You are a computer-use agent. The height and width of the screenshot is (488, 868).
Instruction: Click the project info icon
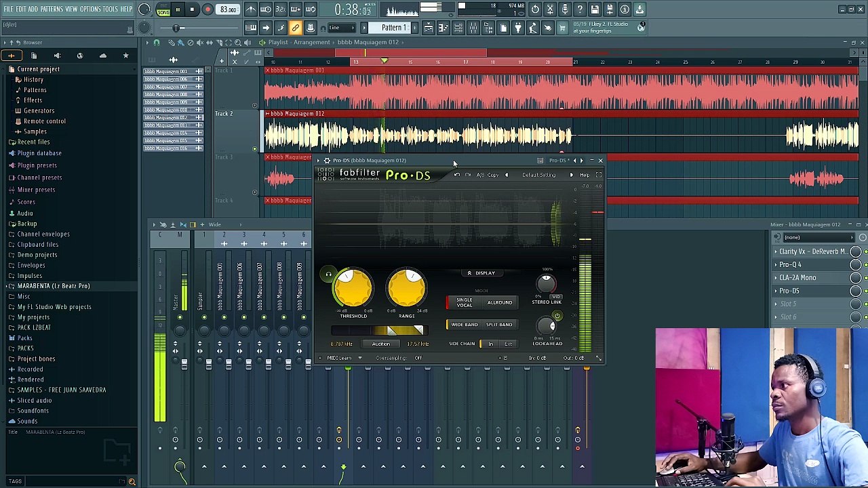tap(625, 9)
